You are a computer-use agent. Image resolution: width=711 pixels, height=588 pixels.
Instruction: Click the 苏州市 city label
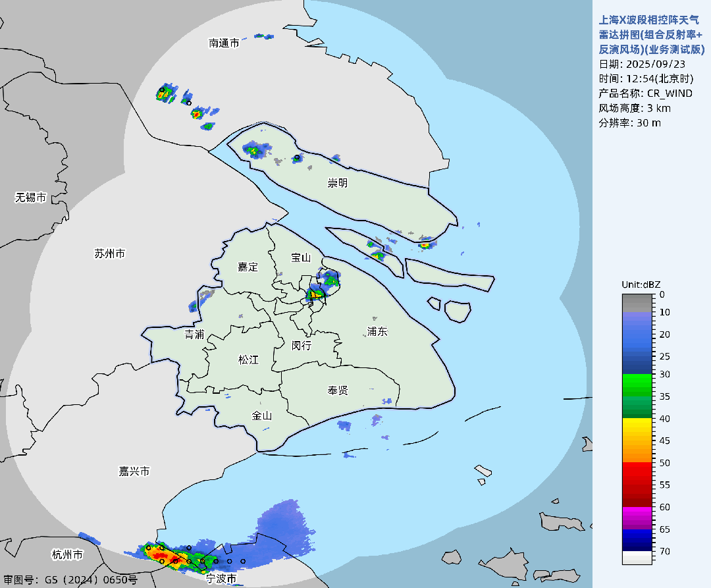coord(110,254)
